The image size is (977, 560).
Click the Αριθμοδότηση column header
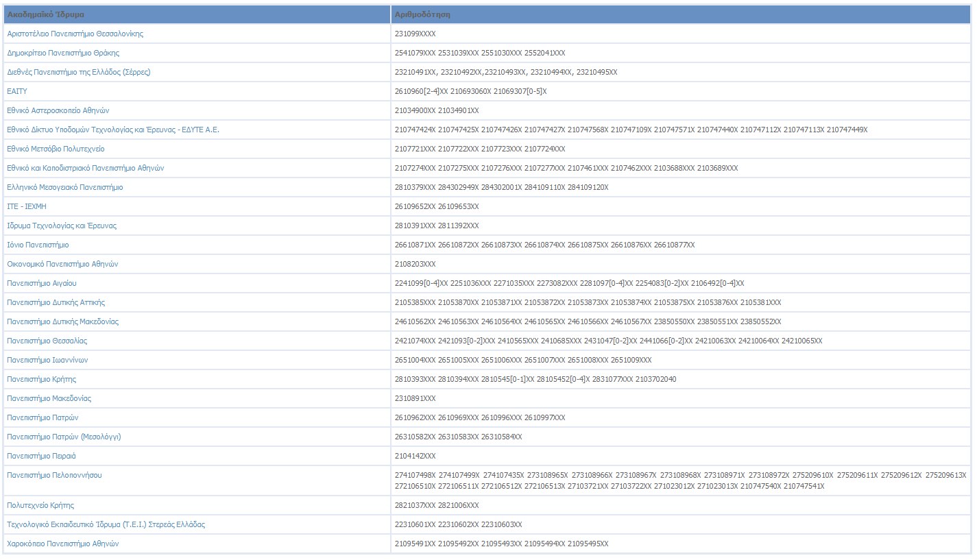pyautogui.click(x=422, y=14)
